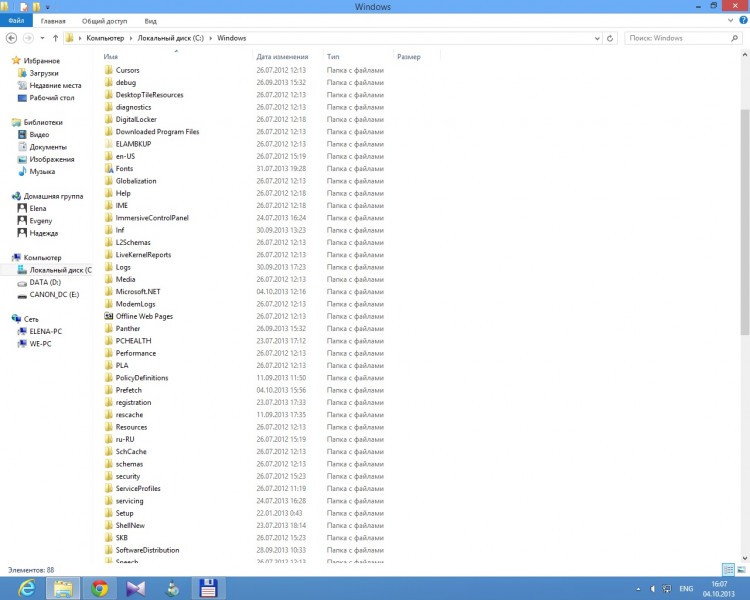This screenshot has width=750, height=600.
Task: Open the Изображения library
Action: [52, 159]
